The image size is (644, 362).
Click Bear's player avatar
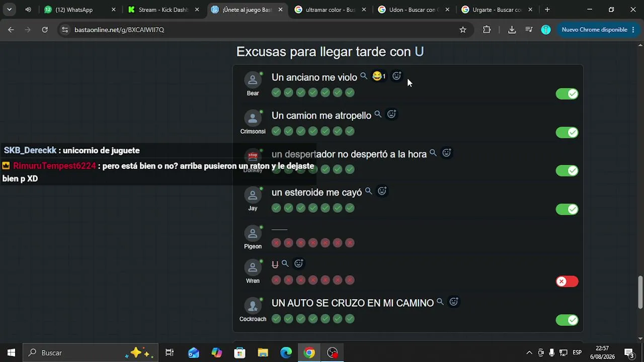253,80
